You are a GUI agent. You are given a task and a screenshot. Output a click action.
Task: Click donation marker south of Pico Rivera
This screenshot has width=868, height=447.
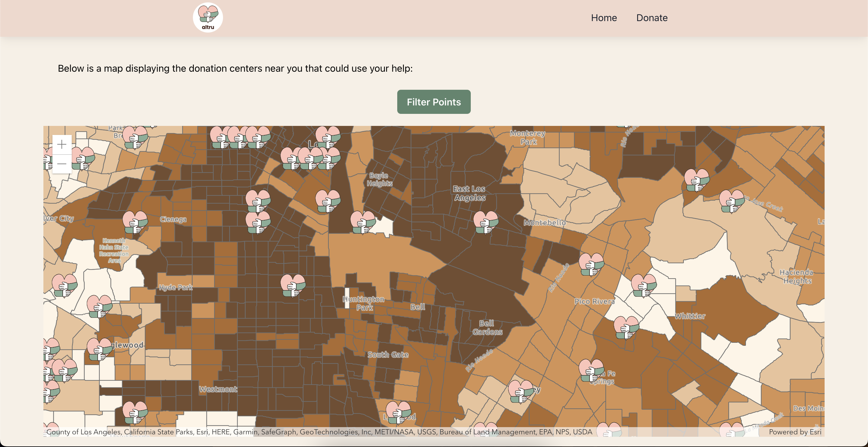click(x=626, y=327)
